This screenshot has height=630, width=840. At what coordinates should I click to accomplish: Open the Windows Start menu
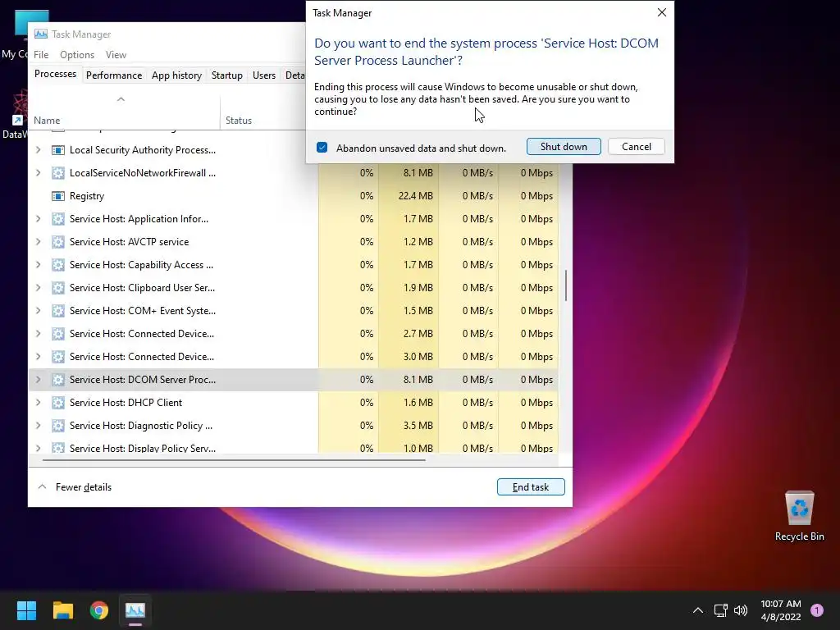(x=26, y=610)
